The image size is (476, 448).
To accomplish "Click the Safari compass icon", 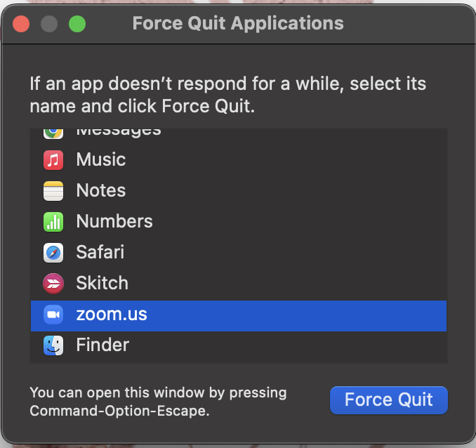I will pyautogui.click(x=53, y=252).
